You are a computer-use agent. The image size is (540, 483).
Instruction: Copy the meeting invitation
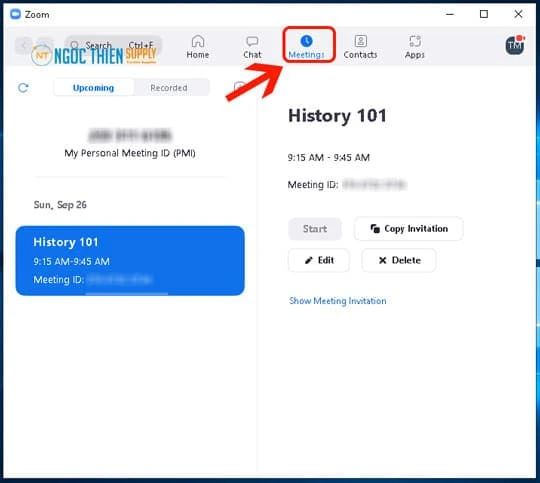pyautogui.click(x=409, y=229)
